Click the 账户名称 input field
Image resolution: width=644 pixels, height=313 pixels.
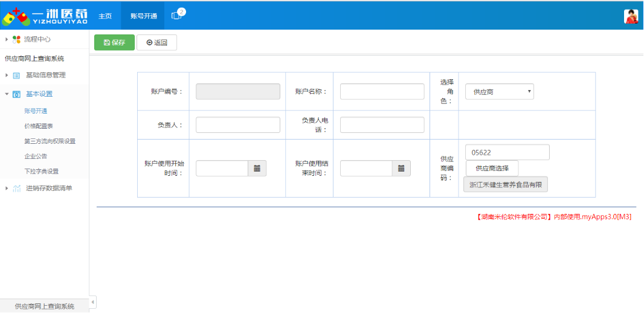tap(382, 92)
